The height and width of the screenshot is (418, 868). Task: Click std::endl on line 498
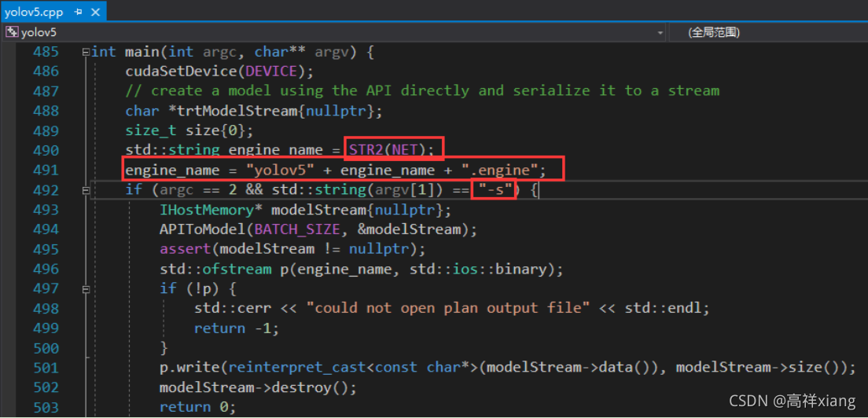coord(663,309)
